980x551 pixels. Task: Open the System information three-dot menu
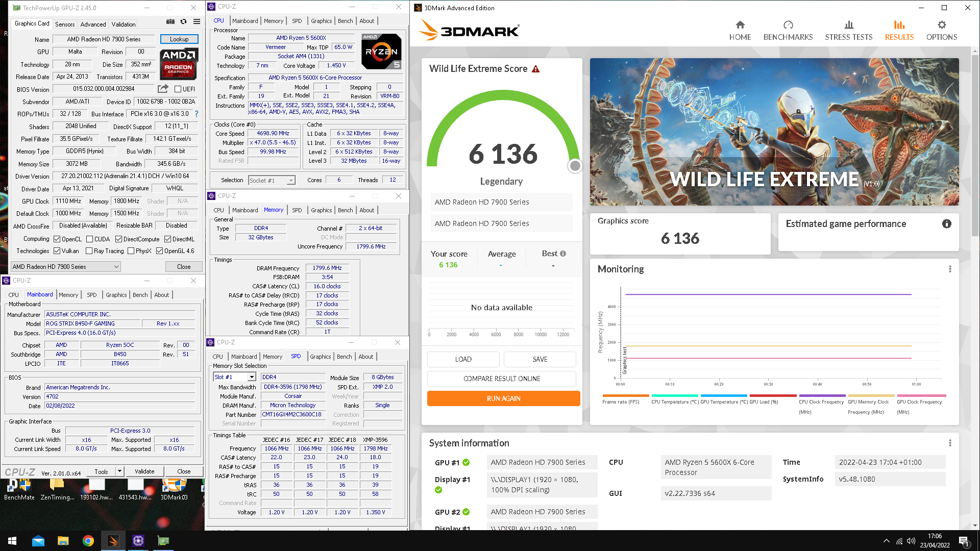(950, 443)
